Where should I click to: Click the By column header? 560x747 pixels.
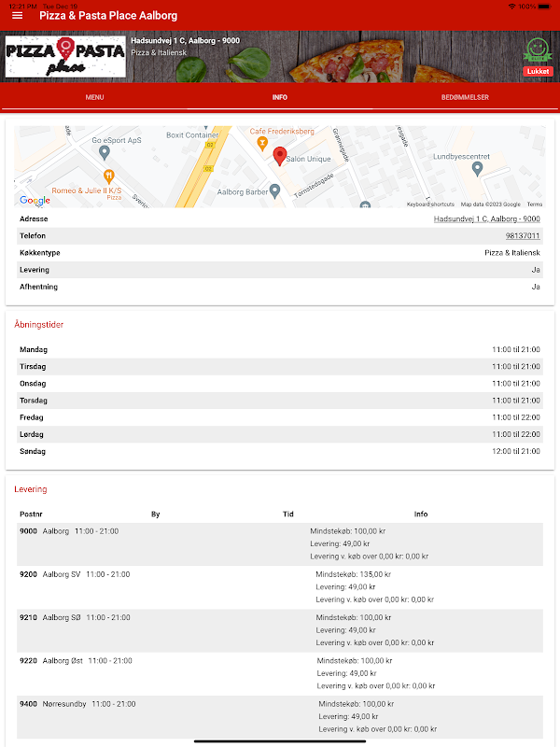point(155,514)
